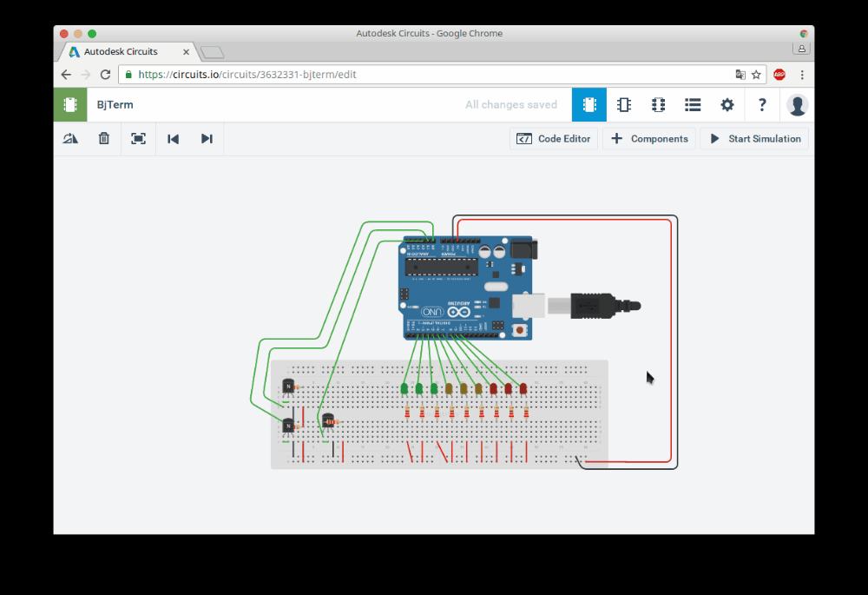This screenshot has width=868, height=595.
Task: Open the breadboard view icon
Action: point(589,105)
